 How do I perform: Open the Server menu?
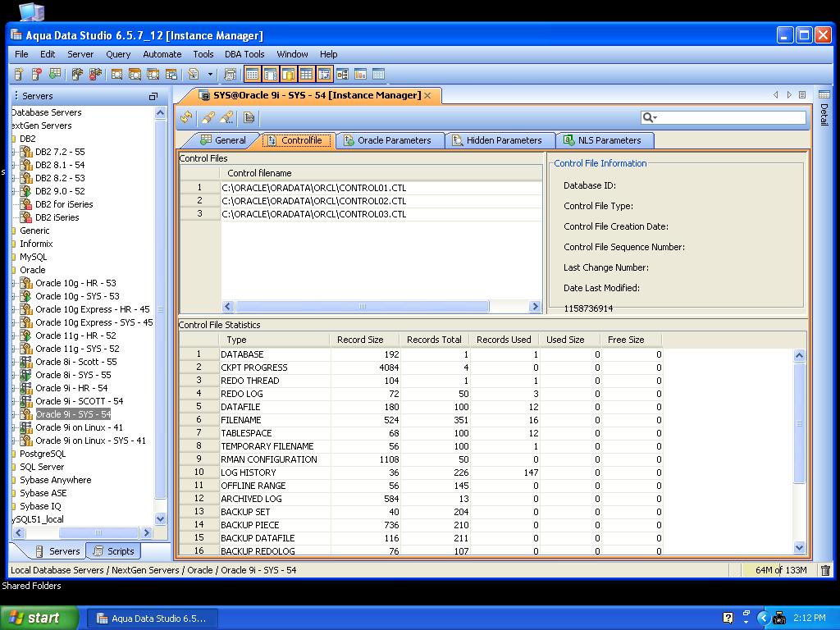click(x=80, y=54)
